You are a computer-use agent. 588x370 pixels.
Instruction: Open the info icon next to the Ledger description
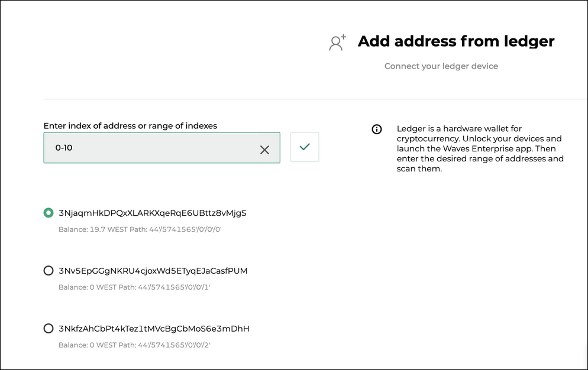[377, 129]
